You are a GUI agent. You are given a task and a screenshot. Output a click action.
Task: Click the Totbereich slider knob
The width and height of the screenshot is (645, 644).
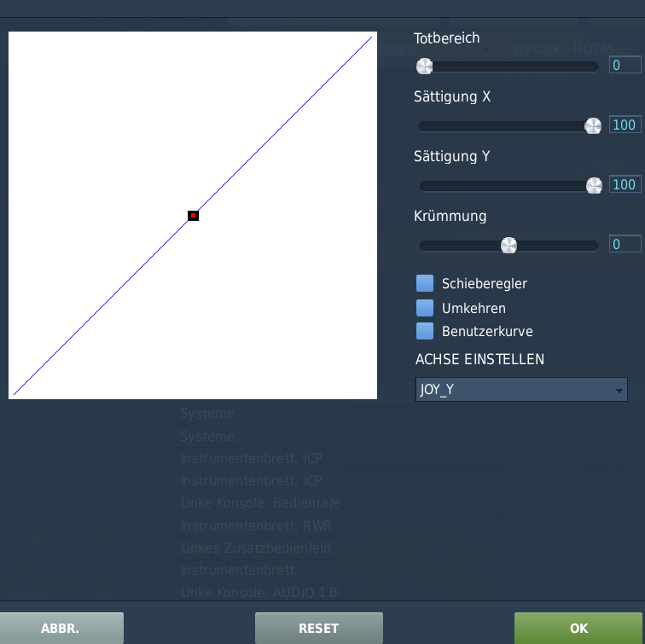[424, 67]
